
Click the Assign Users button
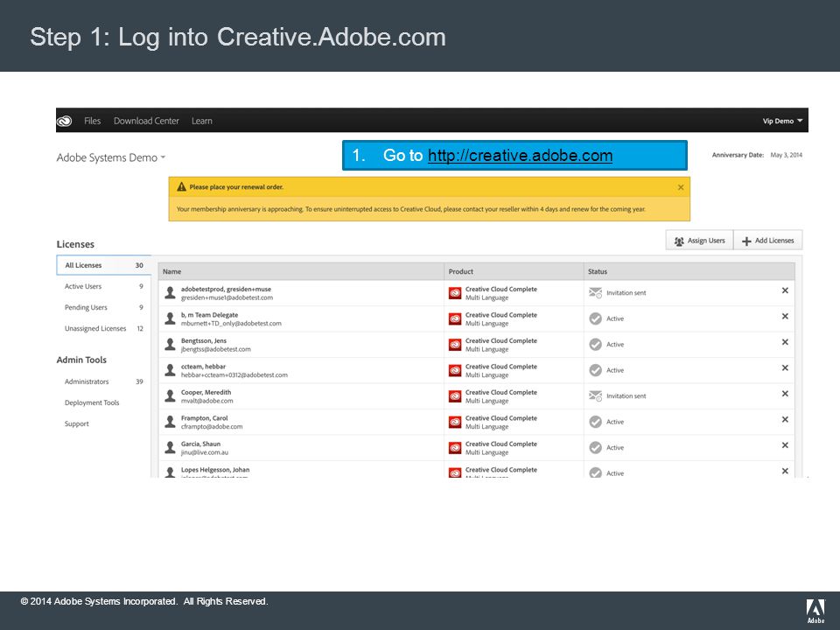click(x=700, y=241)
